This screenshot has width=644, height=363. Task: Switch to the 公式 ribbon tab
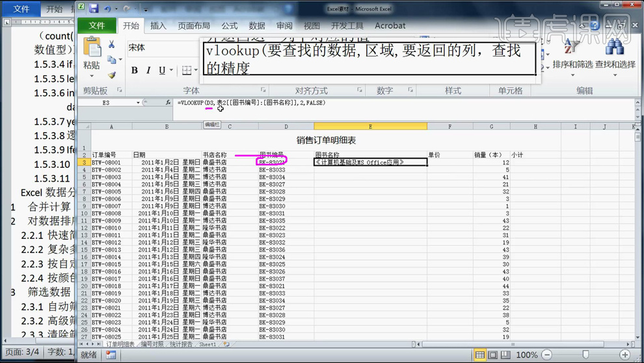[229, 25]
